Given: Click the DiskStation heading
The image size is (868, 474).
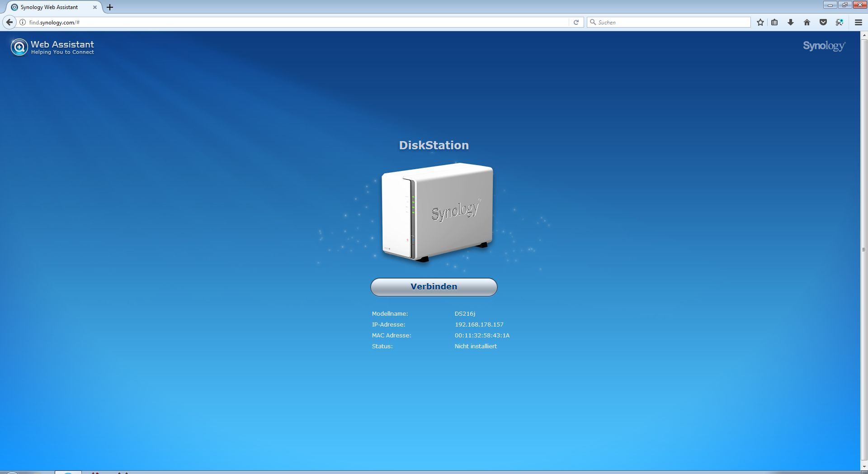Looking at the screenshot, I should click(x=434, y=145).
